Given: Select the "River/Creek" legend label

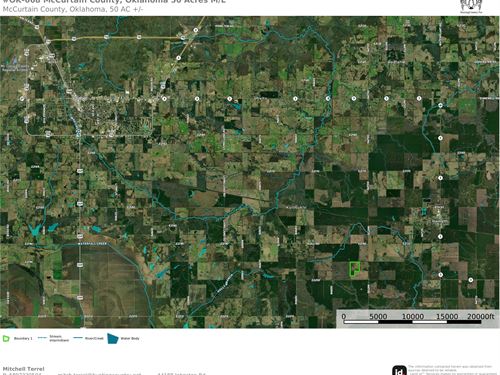Looking at the screenshot, I should (94, 339).
